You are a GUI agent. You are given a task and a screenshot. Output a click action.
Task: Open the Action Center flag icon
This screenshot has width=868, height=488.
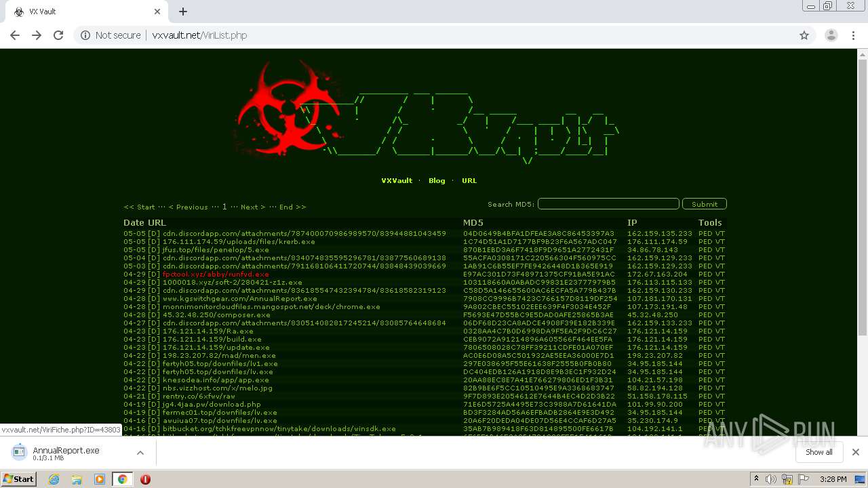pyautogui.click(x=802, y=479)
